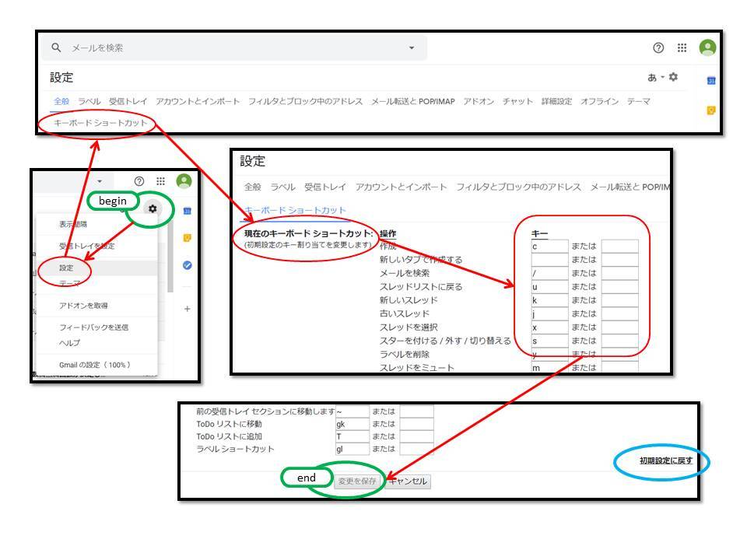Open ラベル tab in top settings panel
Viewport: 747px width, 560px height.
[89, 101]
